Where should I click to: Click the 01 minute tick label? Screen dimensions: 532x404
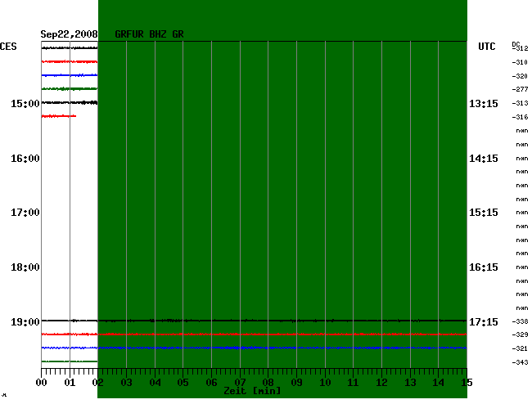point(70,383)
